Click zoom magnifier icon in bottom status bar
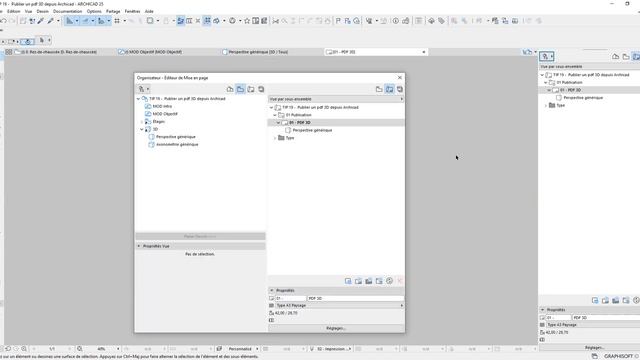 pyautogui.click(x=80, y=349)
